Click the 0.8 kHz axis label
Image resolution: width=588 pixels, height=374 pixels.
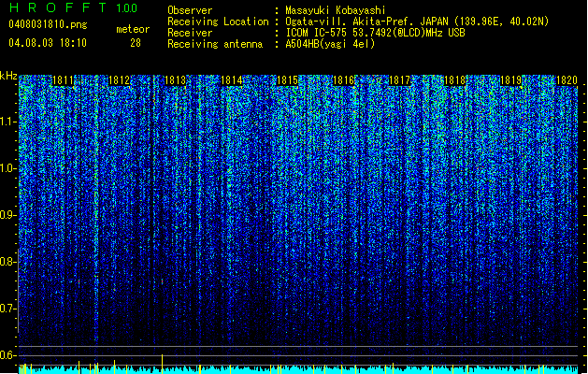tap(8, 262)
